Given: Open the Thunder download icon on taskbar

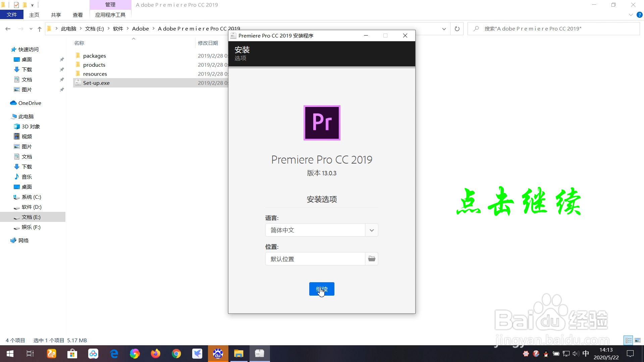Looking at the screenshot, I should tap(197, 354).
